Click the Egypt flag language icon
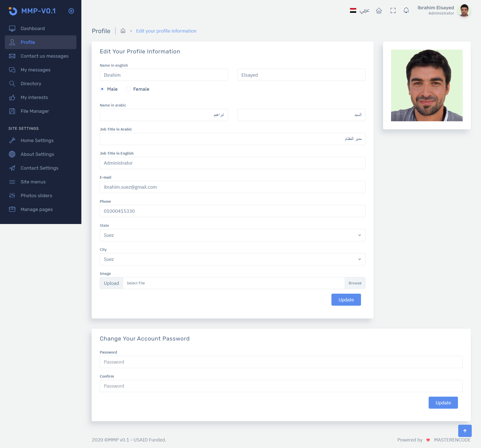Viewport: 481px width, 448px height. [353, 11]
